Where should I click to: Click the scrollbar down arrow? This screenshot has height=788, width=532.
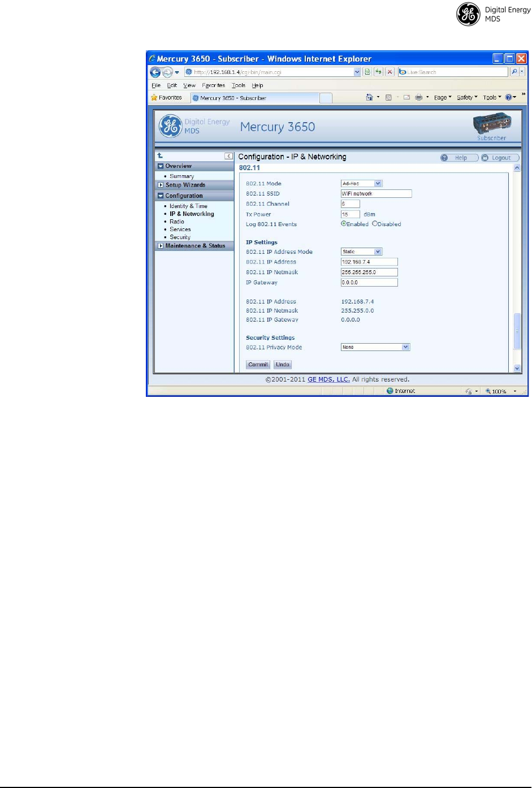coord(517,368)
